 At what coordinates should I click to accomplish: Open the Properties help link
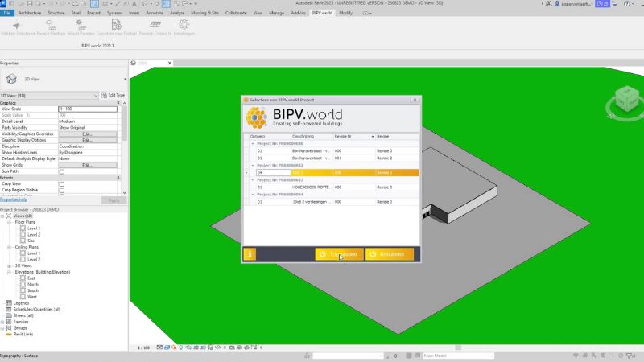click(x=14, y=200)
